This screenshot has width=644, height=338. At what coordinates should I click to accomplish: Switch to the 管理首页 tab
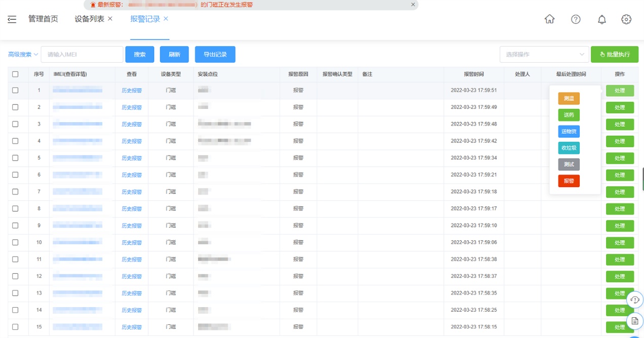[43, 19]
